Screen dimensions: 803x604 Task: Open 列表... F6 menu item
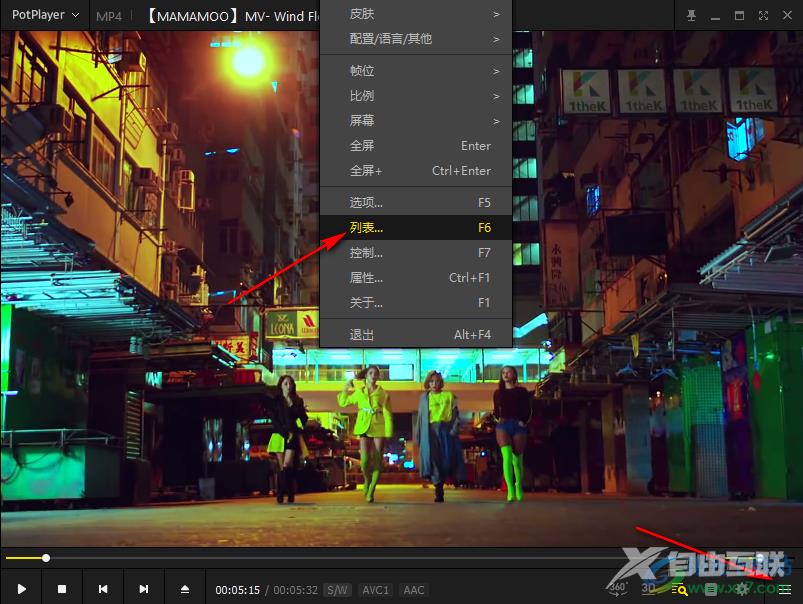(416, 227)
